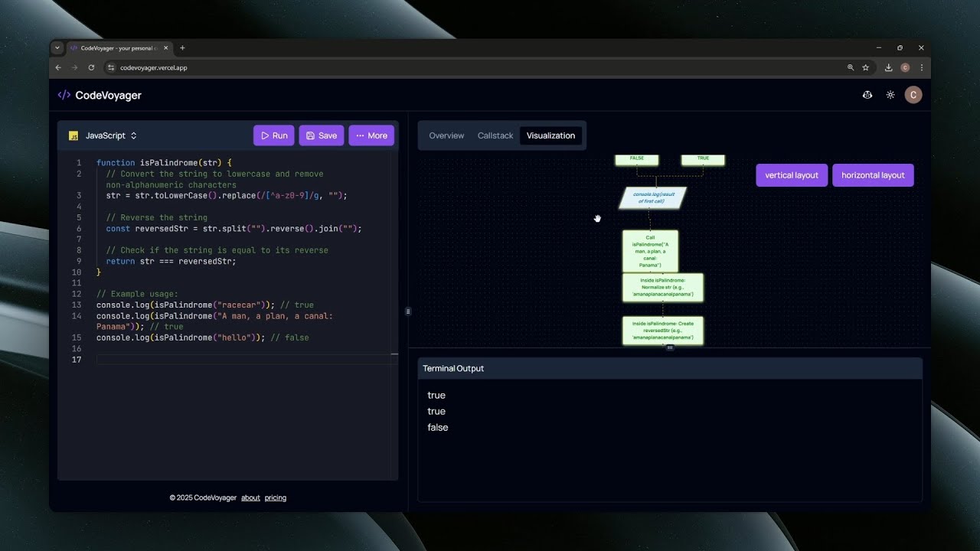The image size is (980, 551).
Task: Apply the vertical layout
Action: 792,175
